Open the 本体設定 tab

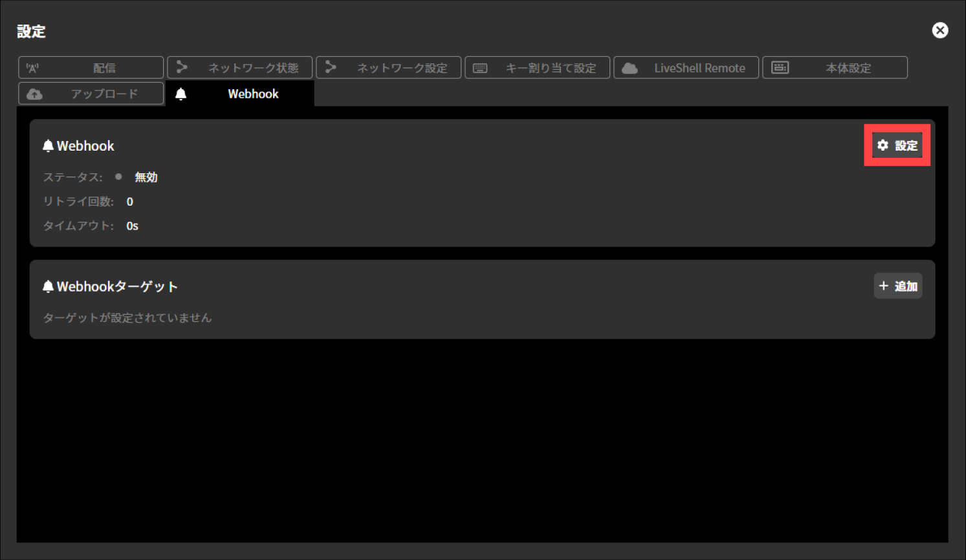835,67
